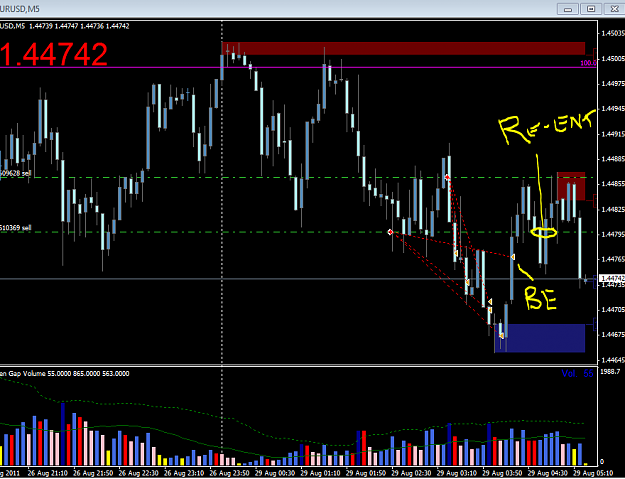
Task: Click the '29 Aug 02:30' time axis label
Action: tap(411, 473)
